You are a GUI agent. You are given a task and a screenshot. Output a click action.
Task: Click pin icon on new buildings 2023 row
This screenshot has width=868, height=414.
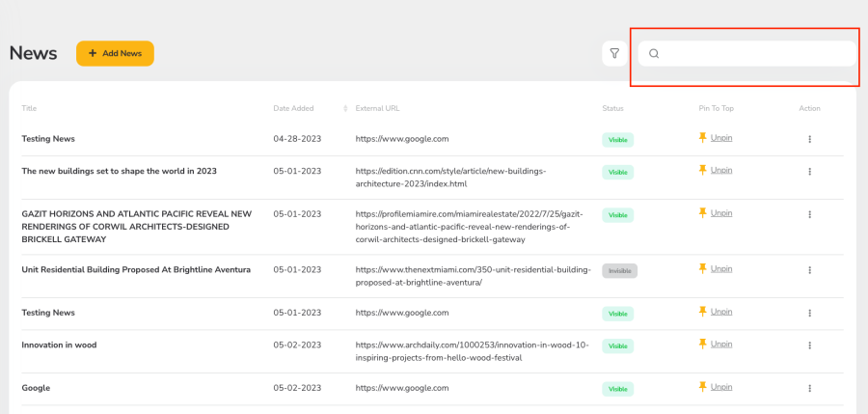pos(703,170)
